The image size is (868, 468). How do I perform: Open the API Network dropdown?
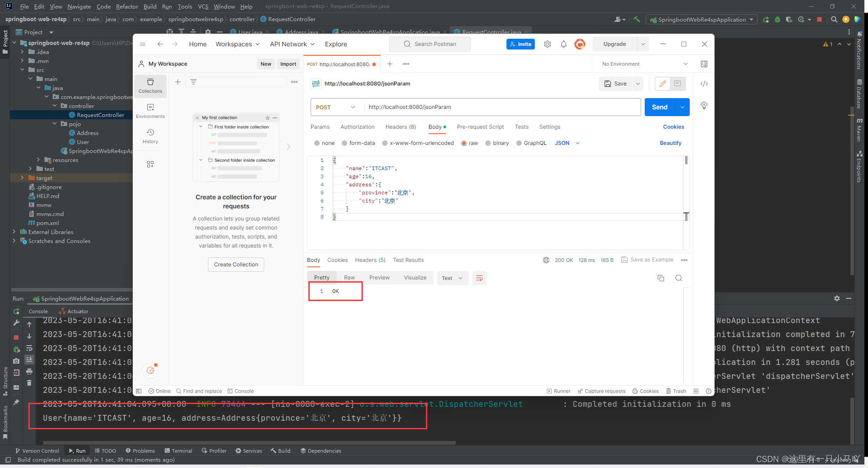coord(292,44)
